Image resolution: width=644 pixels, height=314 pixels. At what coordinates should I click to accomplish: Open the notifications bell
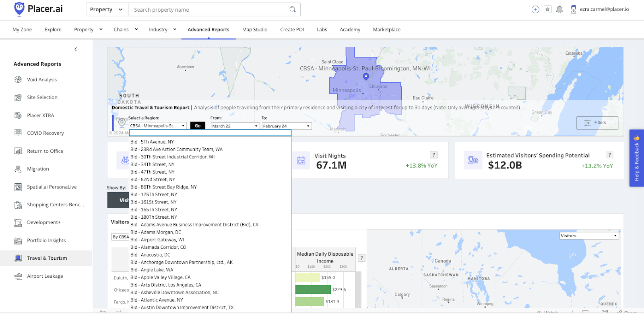point(559,9)
